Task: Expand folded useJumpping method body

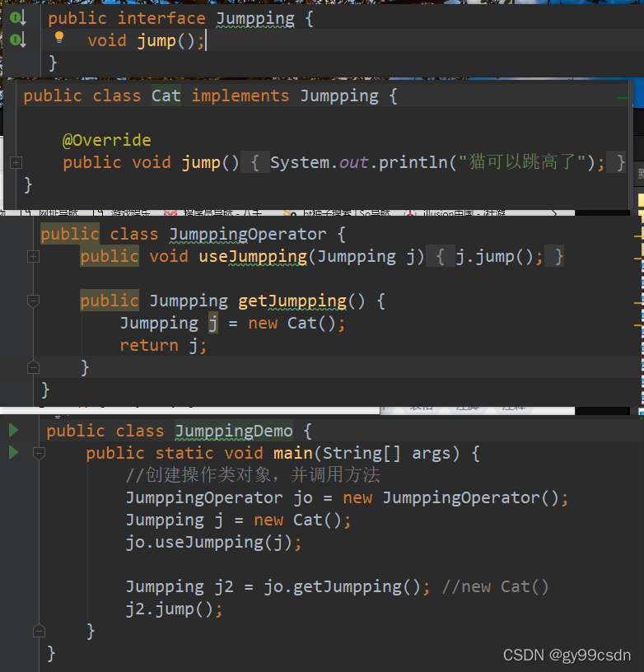Action: [x=33, y=257]
